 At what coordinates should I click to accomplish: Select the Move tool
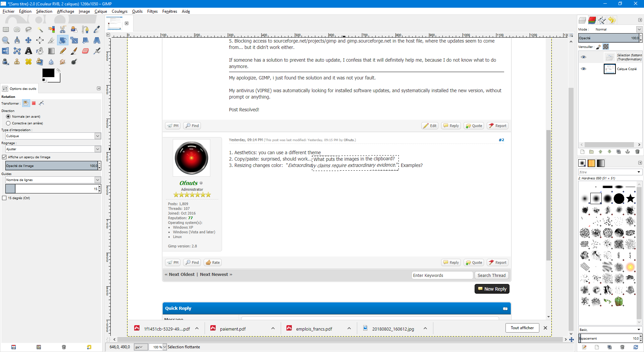point(29,40)
